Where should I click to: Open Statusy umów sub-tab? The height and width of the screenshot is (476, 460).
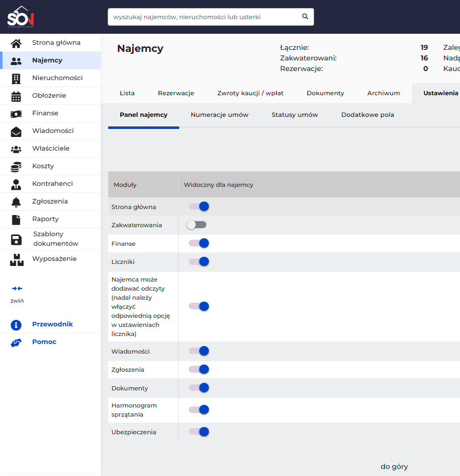[295, 115]
